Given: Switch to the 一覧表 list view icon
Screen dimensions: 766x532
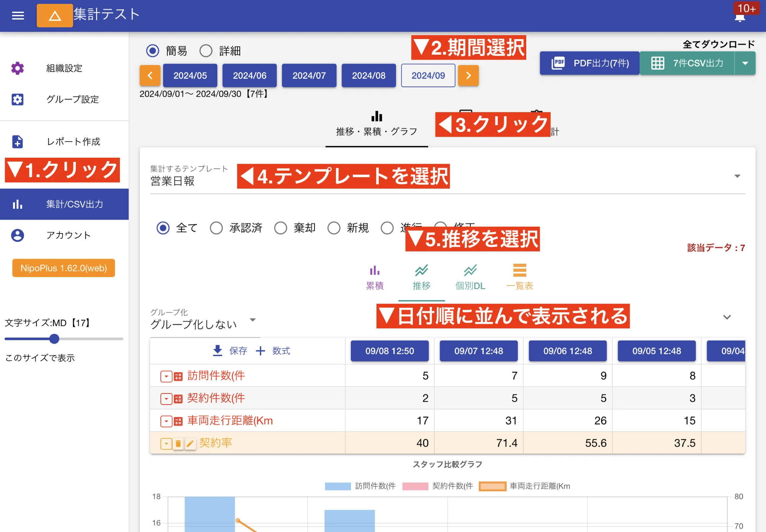Looking at the screenshot, I should coord(520,273).
